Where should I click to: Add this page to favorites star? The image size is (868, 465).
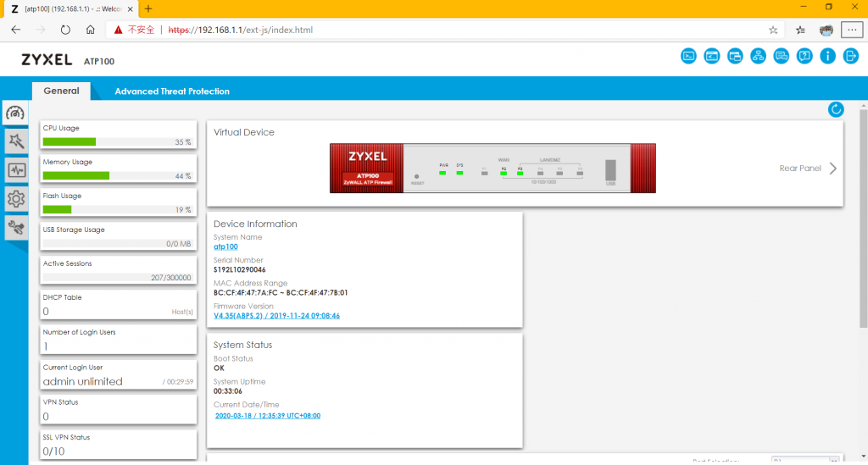pyautogui.click(x=773, y=30)
